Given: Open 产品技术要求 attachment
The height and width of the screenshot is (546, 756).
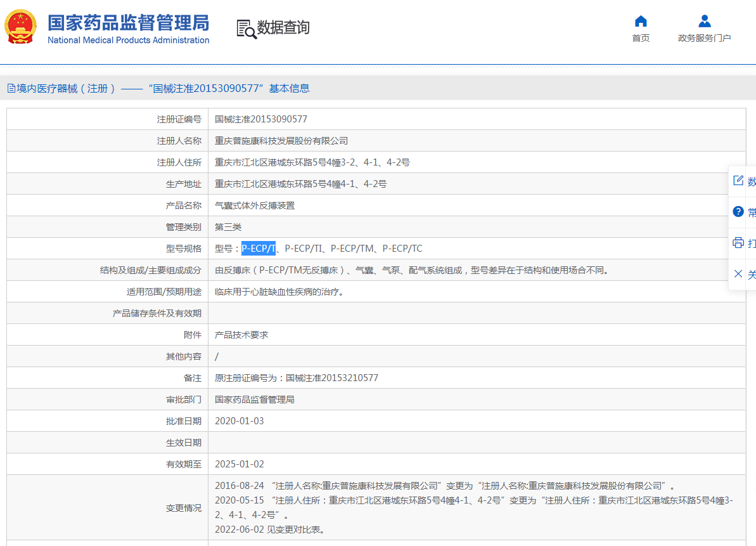Looking at the screenshot, I should [241, 335].
